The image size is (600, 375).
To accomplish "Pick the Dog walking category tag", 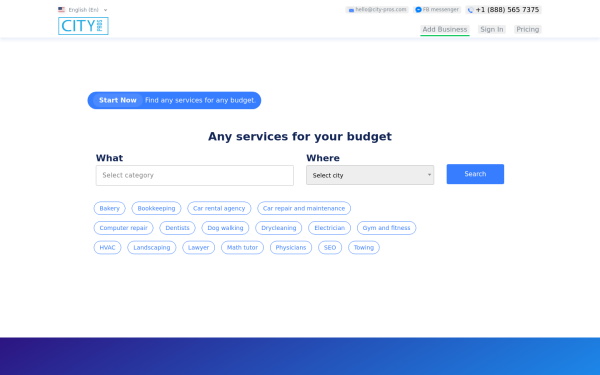I will coord(225,228).
